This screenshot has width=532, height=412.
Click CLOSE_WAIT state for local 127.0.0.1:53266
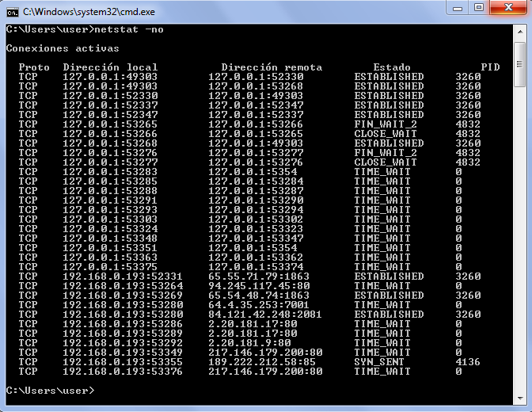coord(386,134)
